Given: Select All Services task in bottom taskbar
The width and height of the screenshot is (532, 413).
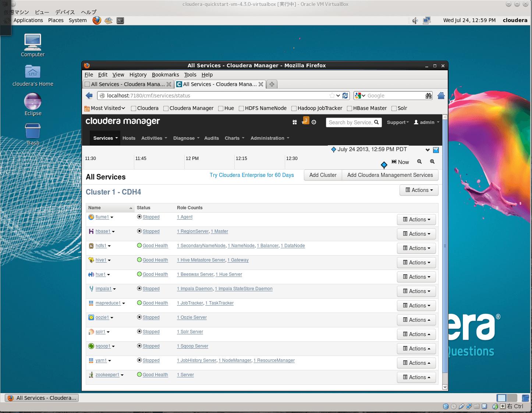Looking at the screenshot, I should point(42,398).
